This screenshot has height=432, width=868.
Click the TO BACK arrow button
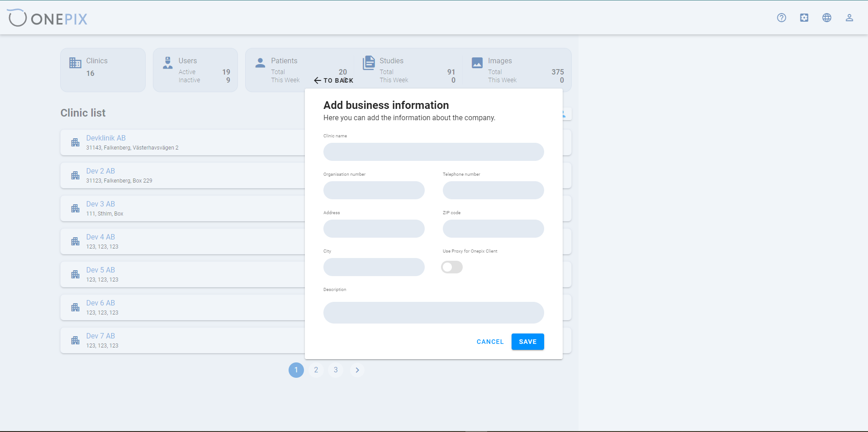coord(333,80)
